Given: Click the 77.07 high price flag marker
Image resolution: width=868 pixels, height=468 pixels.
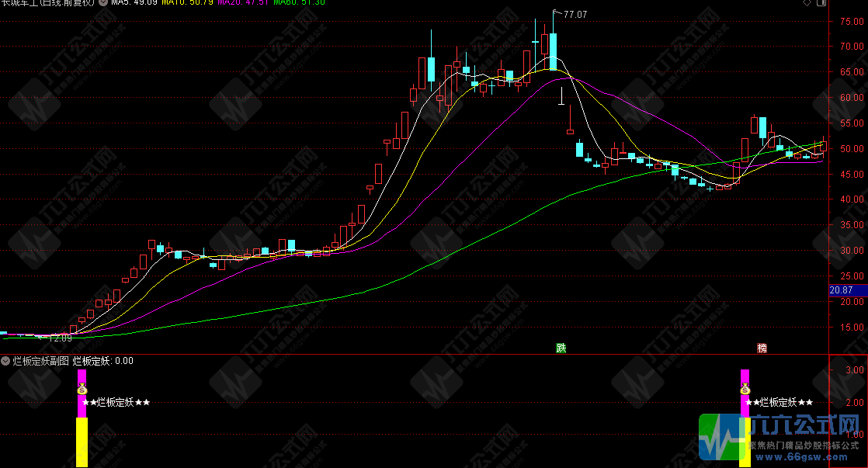Looking at the screenshot, I should (x=573, y=14).
